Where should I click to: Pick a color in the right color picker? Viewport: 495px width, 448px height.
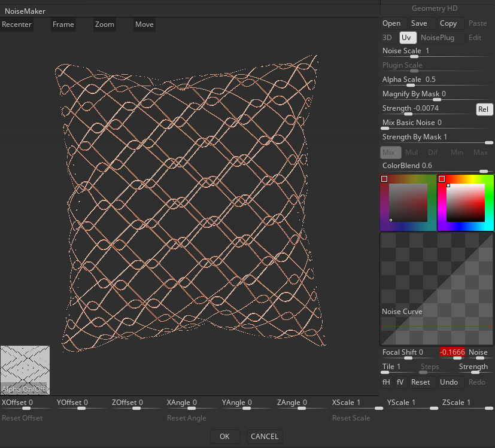coord(466,203)
